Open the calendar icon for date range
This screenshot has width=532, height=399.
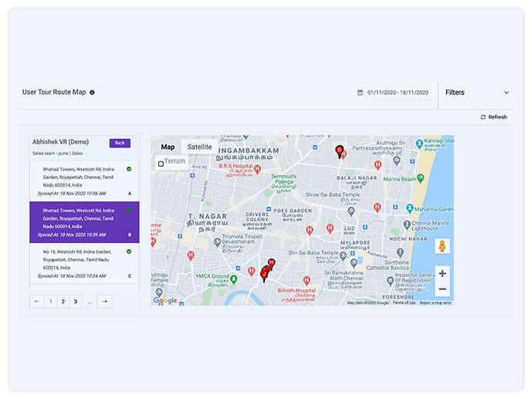[x=360, y=92]
